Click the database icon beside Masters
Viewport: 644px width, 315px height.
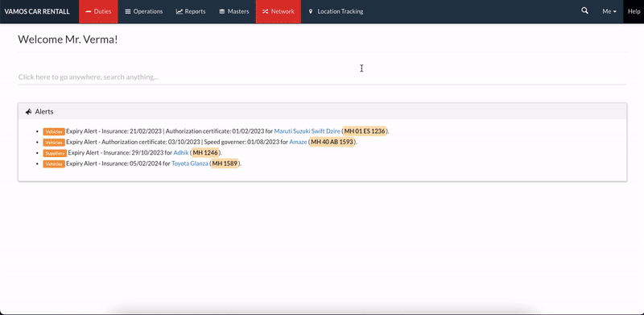(x=222, y=11)
